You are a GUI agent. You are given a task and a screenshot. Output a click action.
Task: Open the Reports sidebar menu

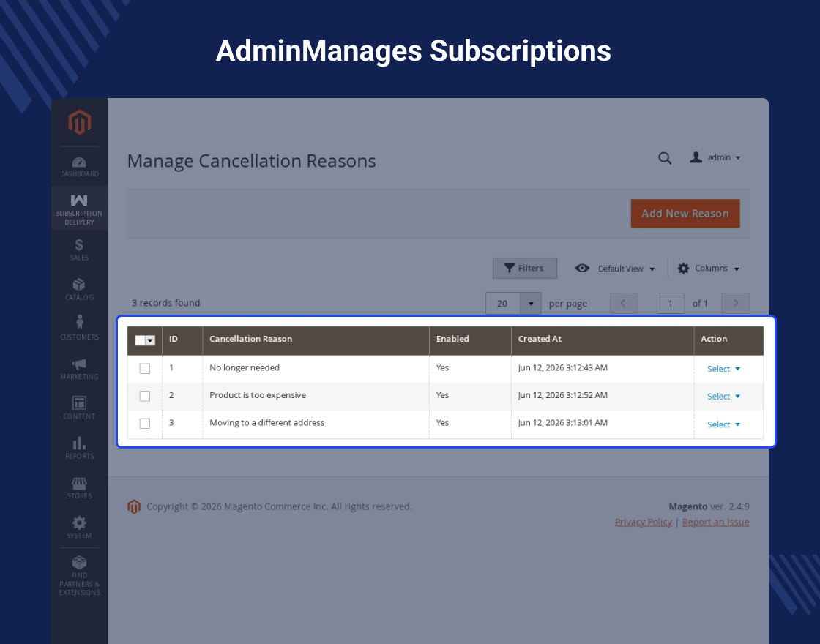(x=80, y=448)
